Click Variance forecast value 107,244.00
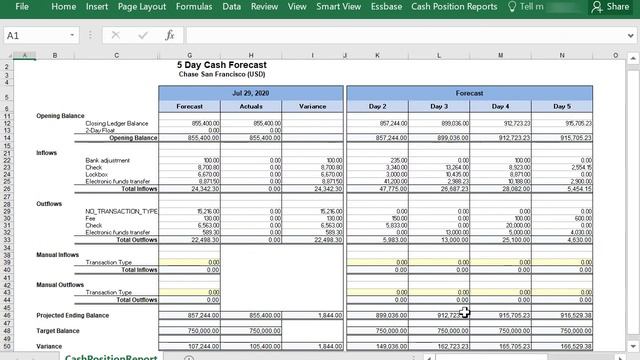The height and width of the screenshot is (360, 640). point(189,347)
